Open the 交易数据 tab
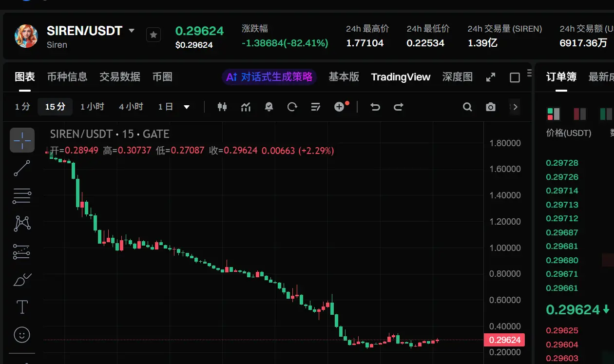This screenshot has height=364, width=614. 120,77
